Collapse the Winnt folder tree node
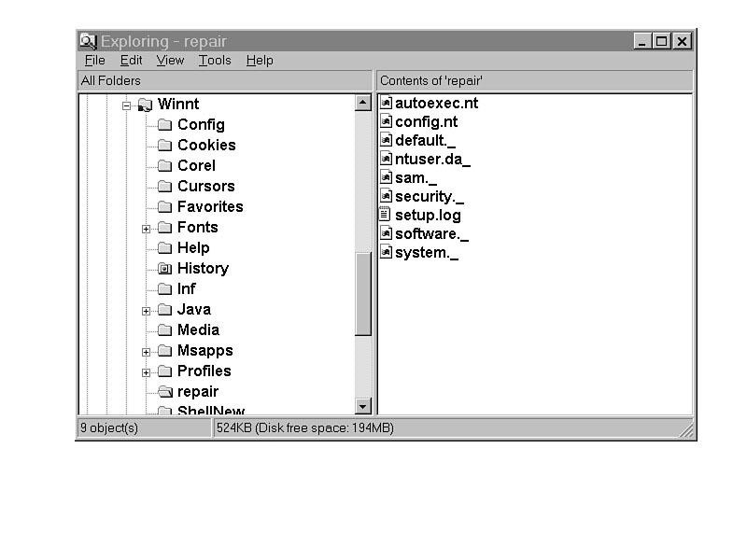This screenshot has height=560, width=747. coord(126,105)
